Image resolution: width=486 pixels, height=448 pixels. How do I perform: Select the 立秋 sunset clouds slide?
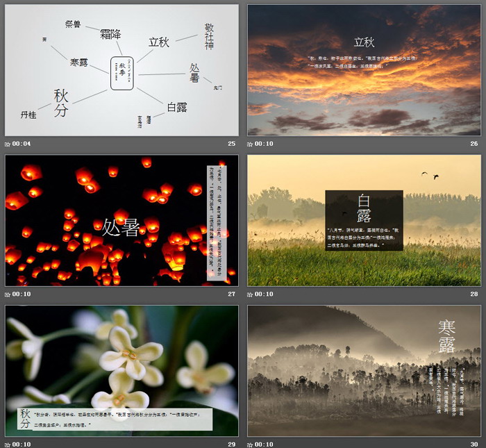click(x=364, y=70)
